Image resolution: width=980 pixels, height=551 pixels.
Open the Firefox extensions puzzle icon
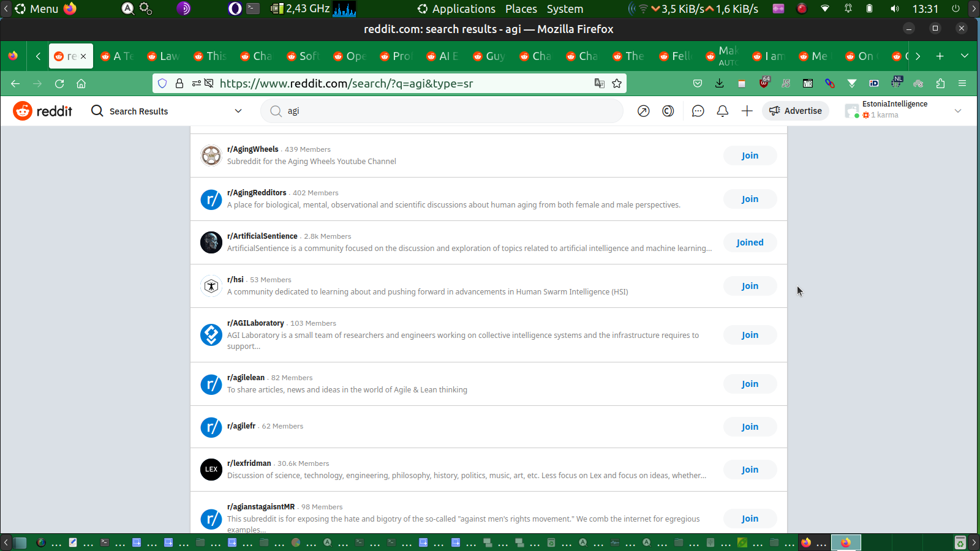[x=940, y=83]
